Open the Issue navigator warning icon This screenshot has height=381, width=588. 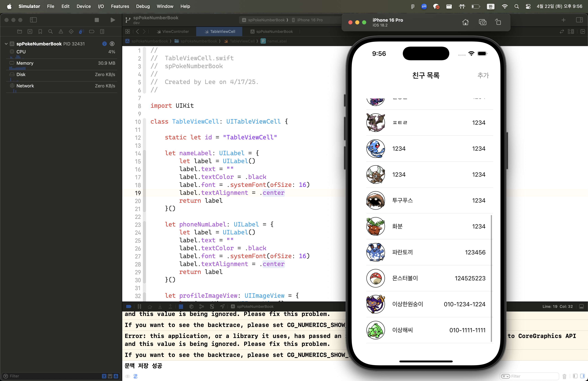point(61,31)
